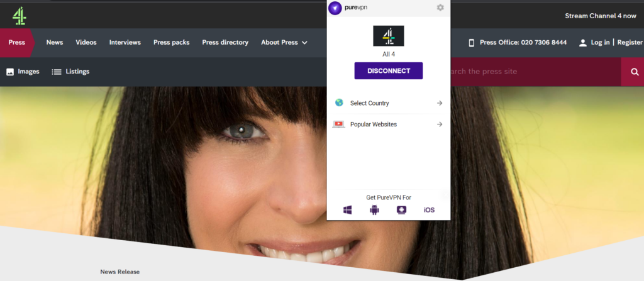
Task: Get PureVPN for iOS link
Action: pos(429,210)
